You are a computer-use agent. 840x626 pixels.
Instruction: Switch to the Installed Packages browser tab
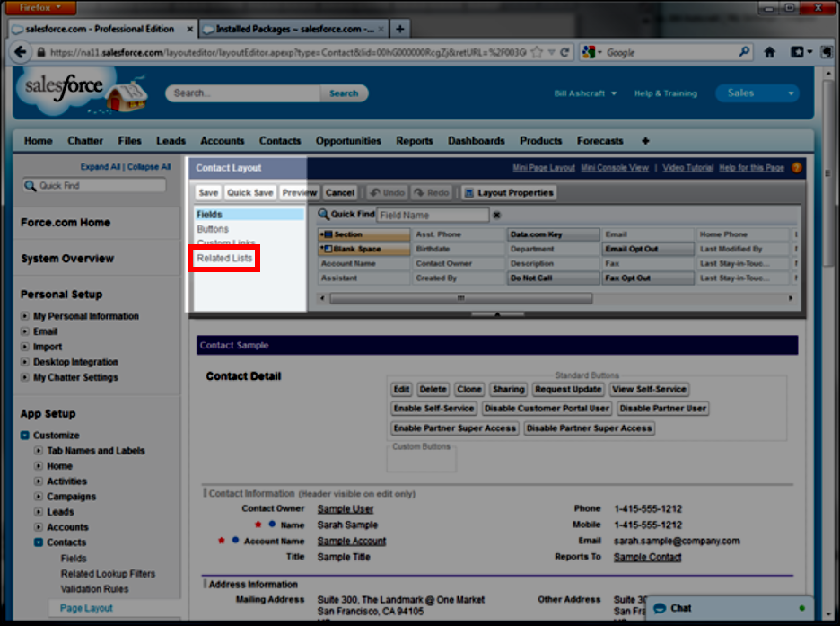pos(293,29)
